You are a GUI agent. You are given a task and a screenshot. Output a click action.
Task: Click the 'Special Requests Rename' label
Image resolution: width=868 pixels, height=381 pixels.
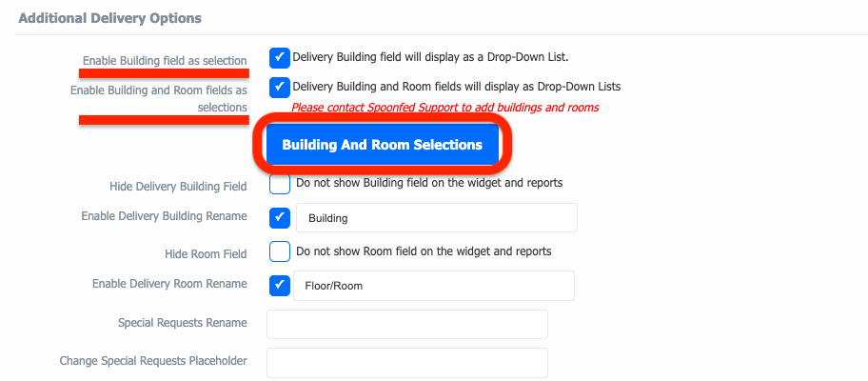[183, 322]
